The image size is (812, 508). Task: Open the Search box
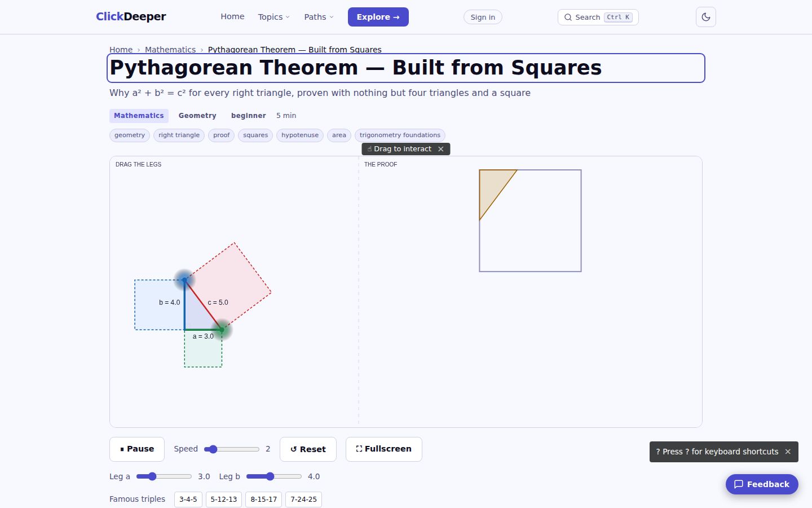point(598,17)
